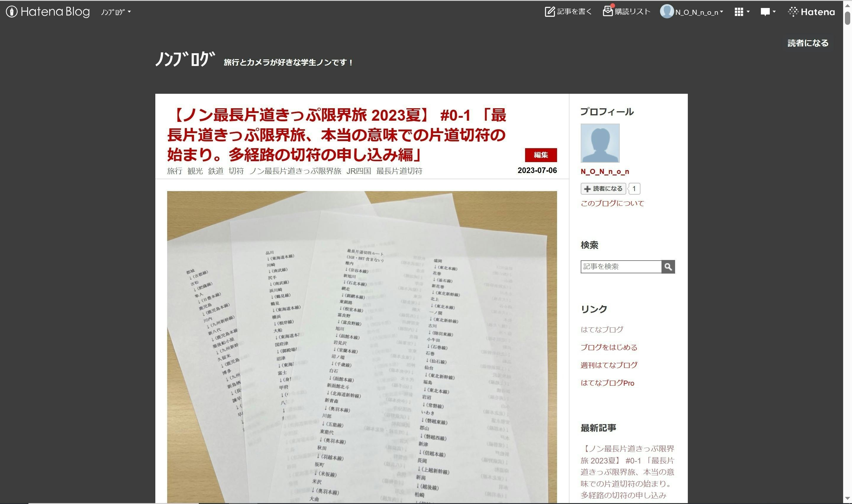Select the 鉄道 category tag

[x=216, y=171]
